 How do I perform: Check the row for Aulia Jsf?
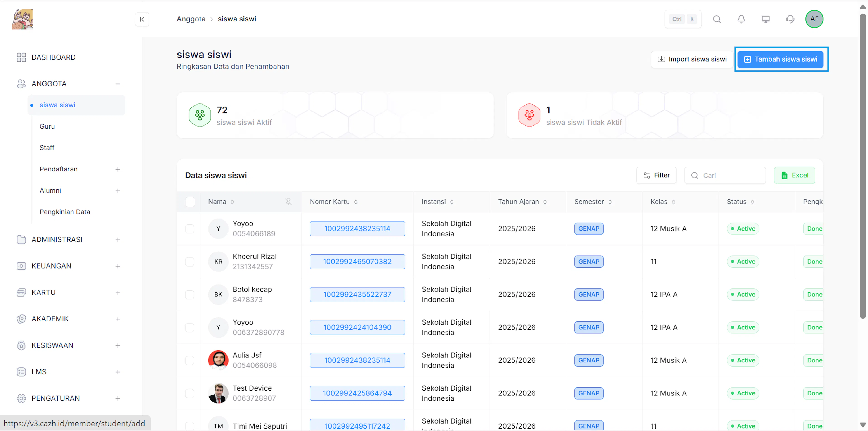(190, 360)
